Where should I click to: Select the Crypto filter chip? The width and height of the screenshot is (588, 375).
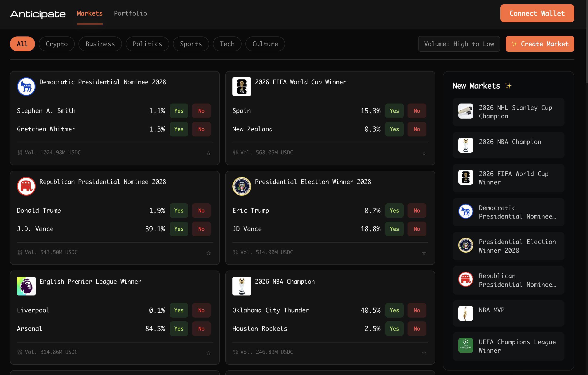tap(57, 44)
